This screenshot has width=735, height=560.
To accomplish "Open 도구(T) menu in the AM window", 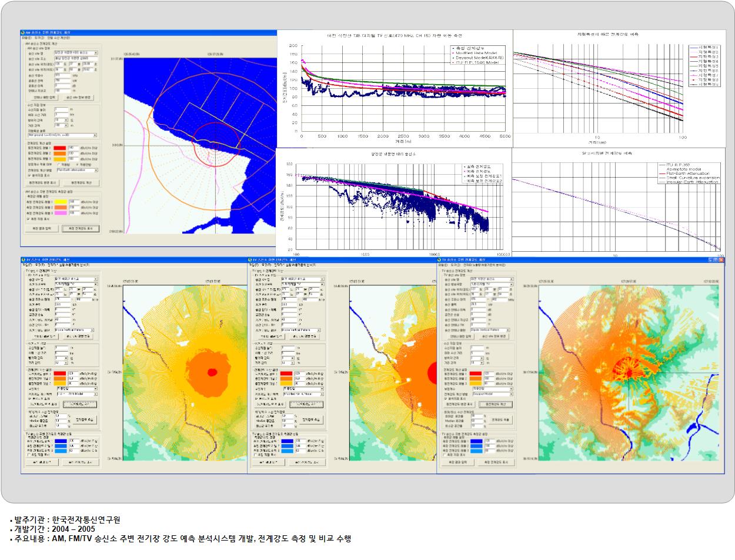I will coord(39,38).
